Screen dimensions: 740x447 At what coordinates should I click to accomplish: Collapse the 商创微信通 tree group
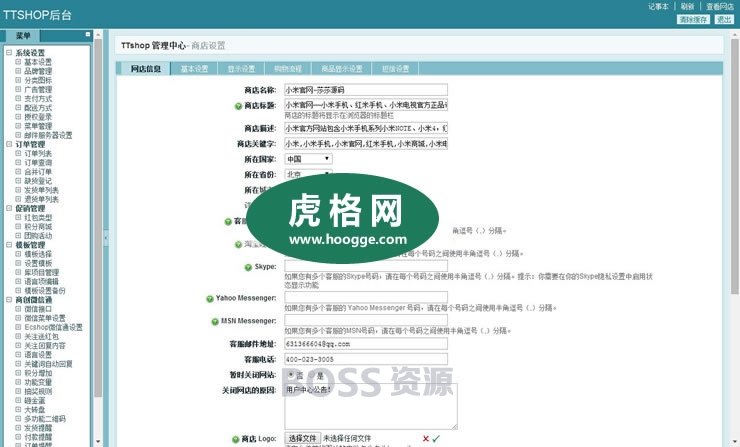tap(9, 300)
